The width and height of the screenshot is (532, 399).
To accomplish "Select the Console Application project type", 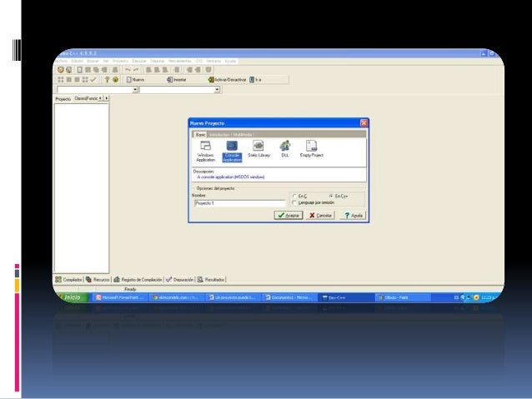I will tap(232, 152).
